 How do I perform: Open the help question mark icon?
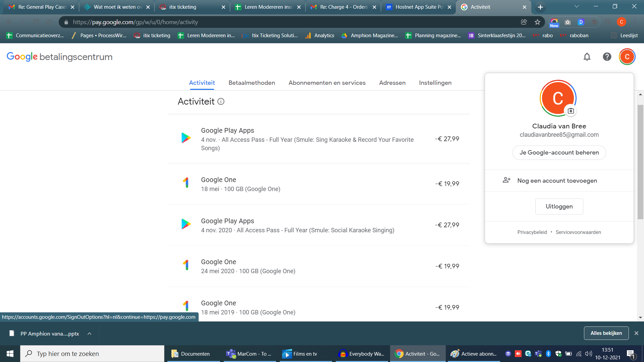tap(607, 57)
